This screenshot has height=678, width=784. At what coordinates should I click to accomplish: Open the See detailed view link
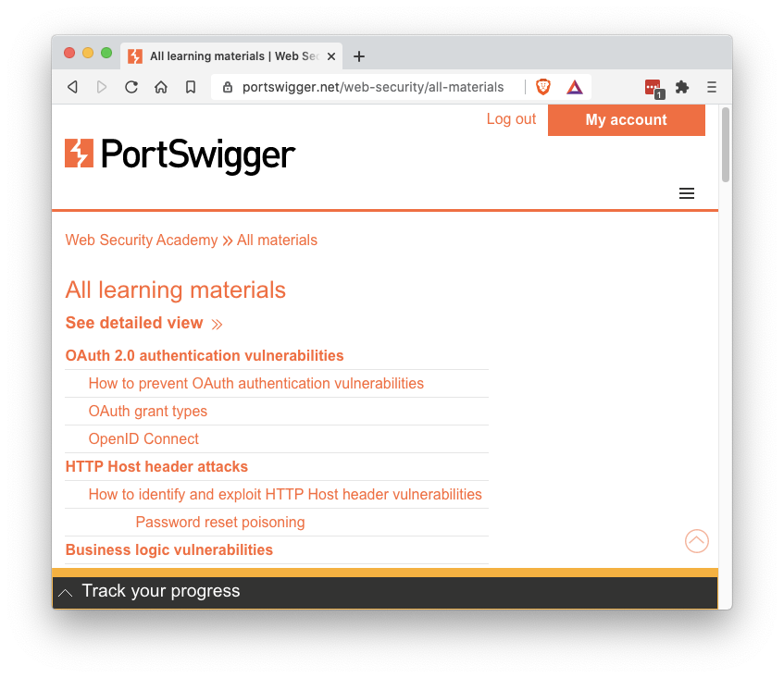coord(144,323)
